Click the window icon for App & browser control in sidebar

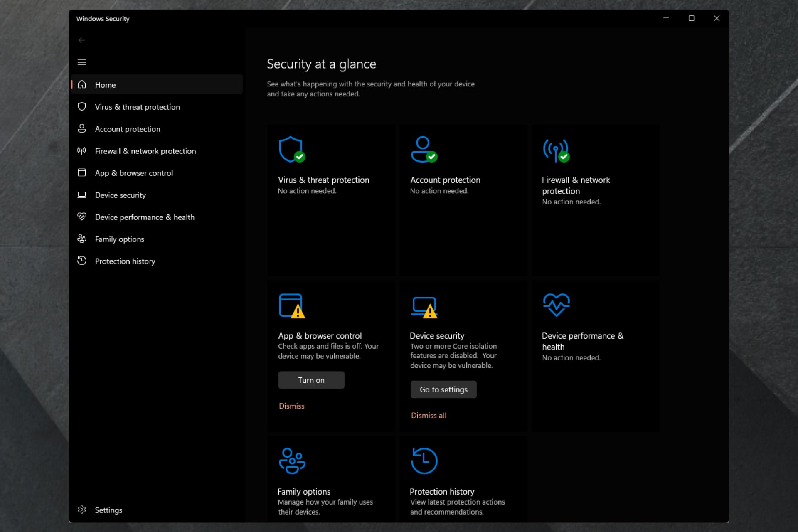tap(82, 172)
